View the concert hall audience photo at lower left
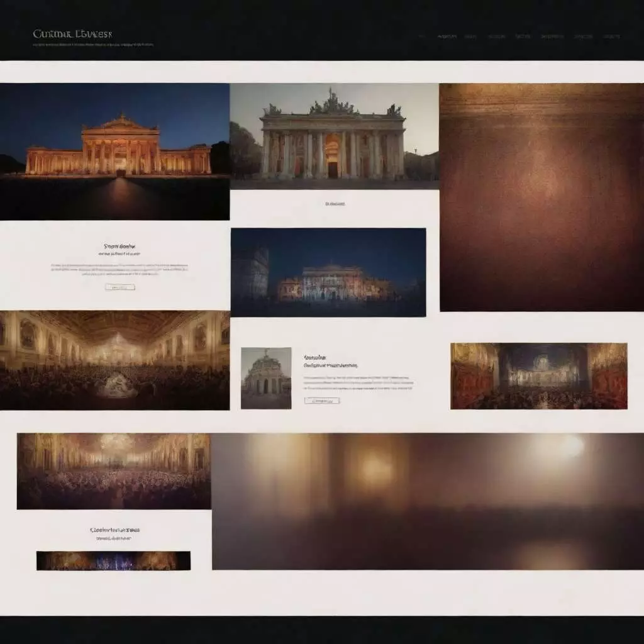Image resolution: width=644 pixels, height=644 pixels. 114,471
